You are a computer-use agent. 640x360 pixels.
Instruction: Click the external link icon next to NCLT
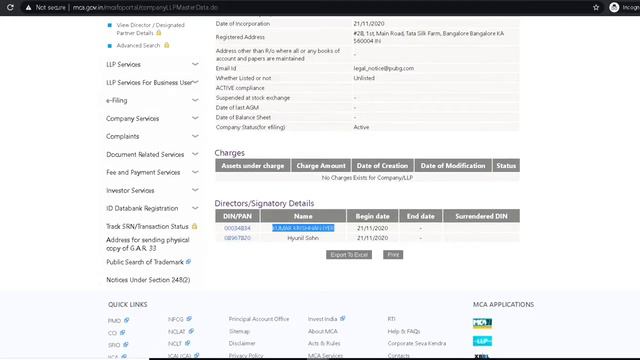tap(187, 343)
